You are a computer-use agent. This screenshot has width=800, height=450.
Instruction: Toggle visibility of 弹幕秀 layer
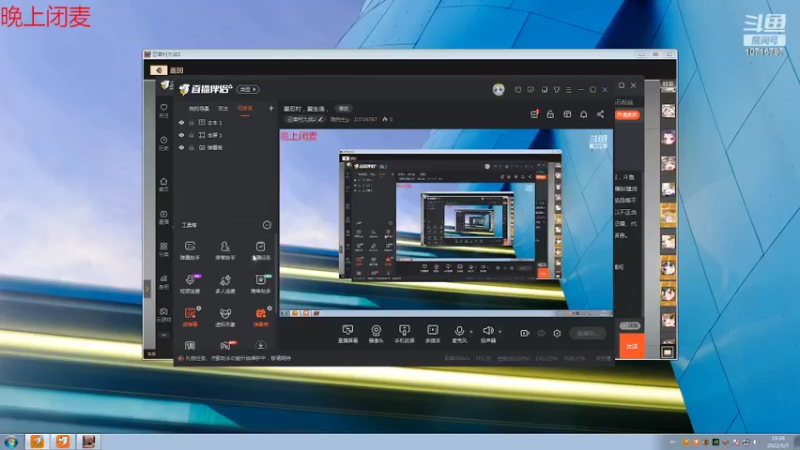tap(181, 147)
